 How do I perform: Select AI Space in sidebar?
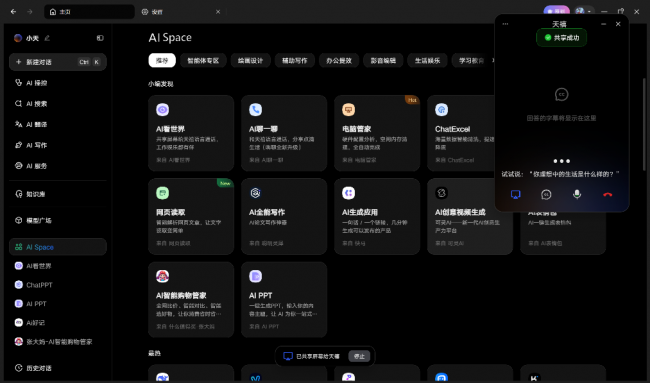(x=58, y=247)
